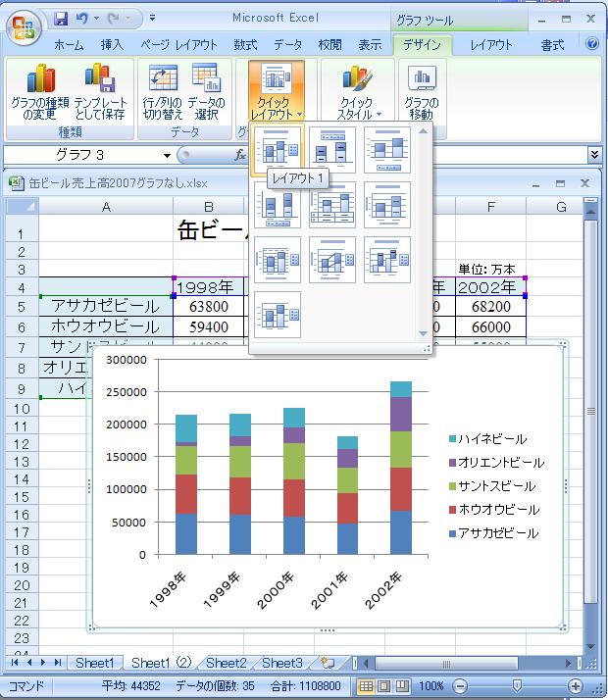This screenshot has height=700, width=608.
Task: Apply layout 9 thumbnail in gallery
Action: click(x=387, y=260)
